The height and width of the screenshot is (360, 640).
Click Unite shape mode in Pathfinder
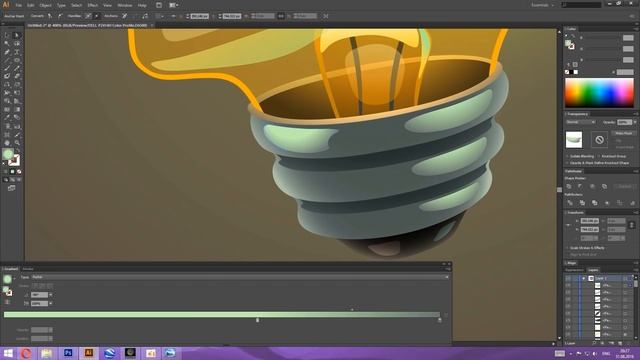click(569, 187)
